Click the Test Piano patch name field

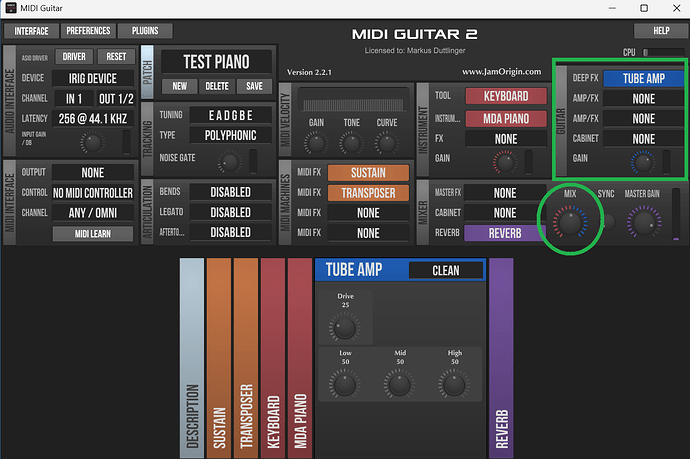click(216, 62)
